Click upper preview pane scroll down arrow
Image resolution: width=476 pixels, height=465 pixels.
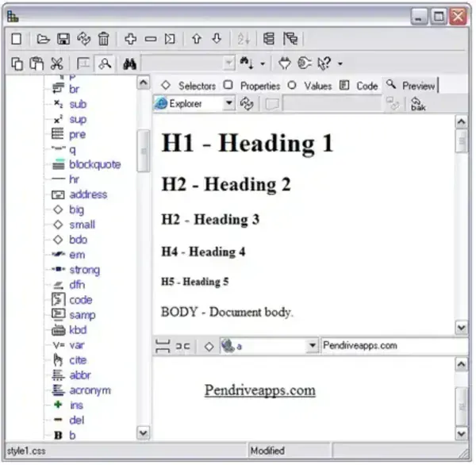coord(462,328)
